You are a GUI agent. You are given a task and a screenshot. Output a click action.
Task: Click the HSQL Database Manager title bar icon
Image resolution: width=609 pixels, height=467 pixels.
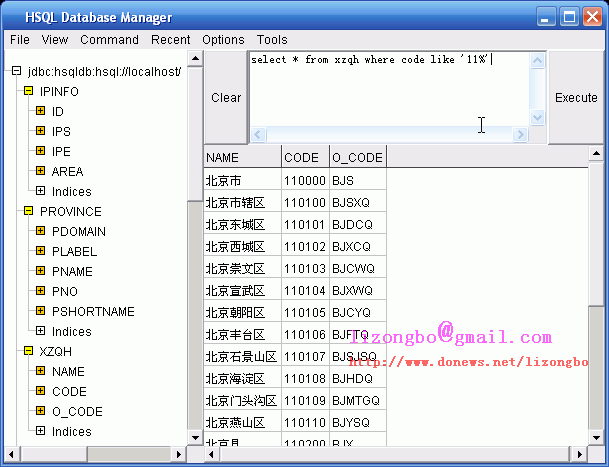(x=13, y=17)
